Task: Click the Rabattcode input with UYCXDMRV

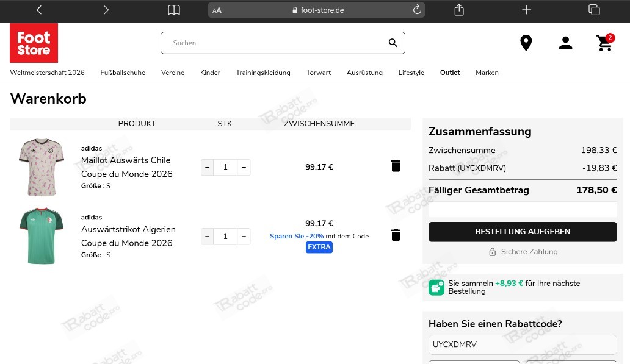Action: (x=523, y=344)
